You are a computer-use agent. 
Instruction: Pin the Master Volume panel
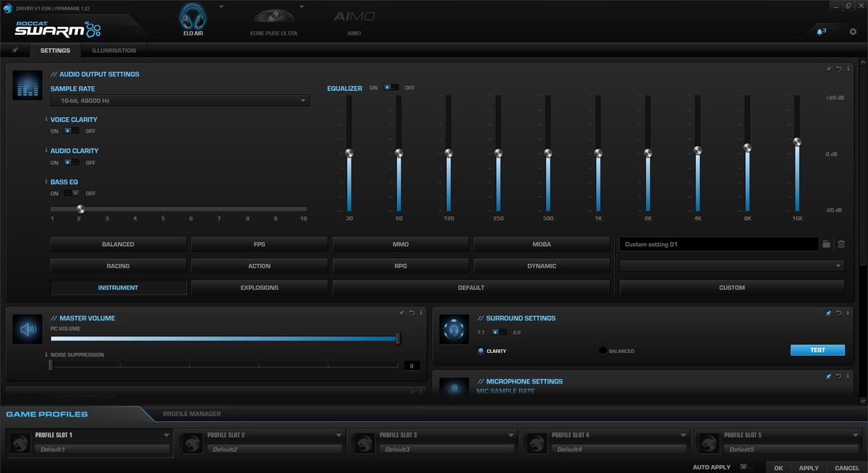(401, 313)
